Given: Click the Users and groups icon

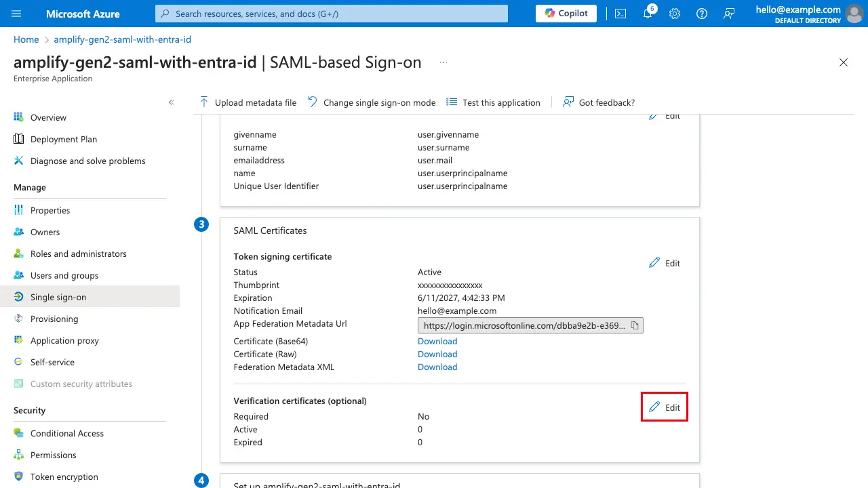Looking at the screenshot, I should tap(18, 275).
